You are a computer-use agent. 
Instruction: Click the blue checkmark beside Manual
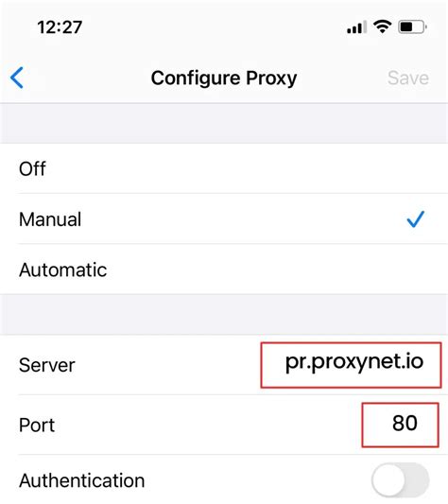click(x=416, y=219)
